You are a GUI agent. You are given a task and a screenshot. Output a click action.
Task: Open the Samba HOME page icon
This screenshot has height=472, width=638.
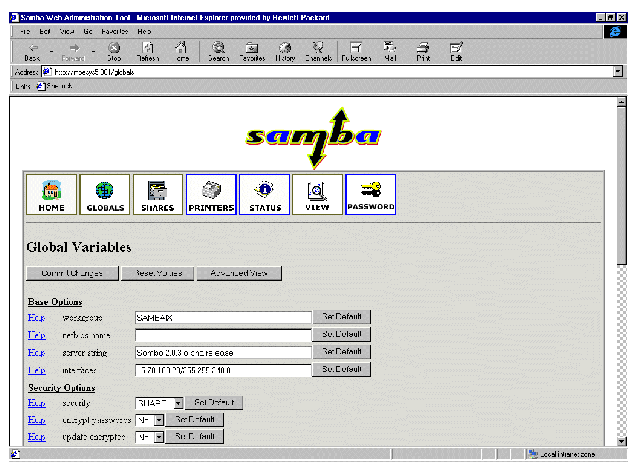pos(51,194)
